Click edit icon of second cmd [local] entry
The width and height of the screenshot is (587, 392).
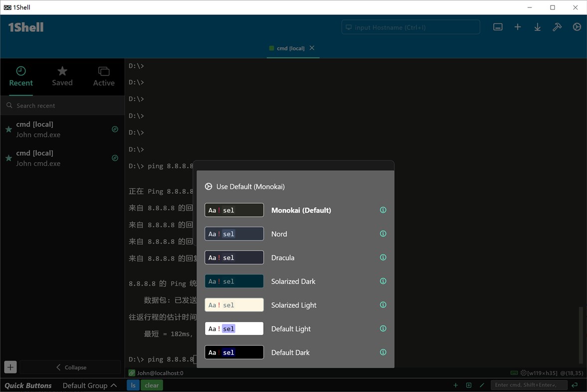[x=115, y=158]
